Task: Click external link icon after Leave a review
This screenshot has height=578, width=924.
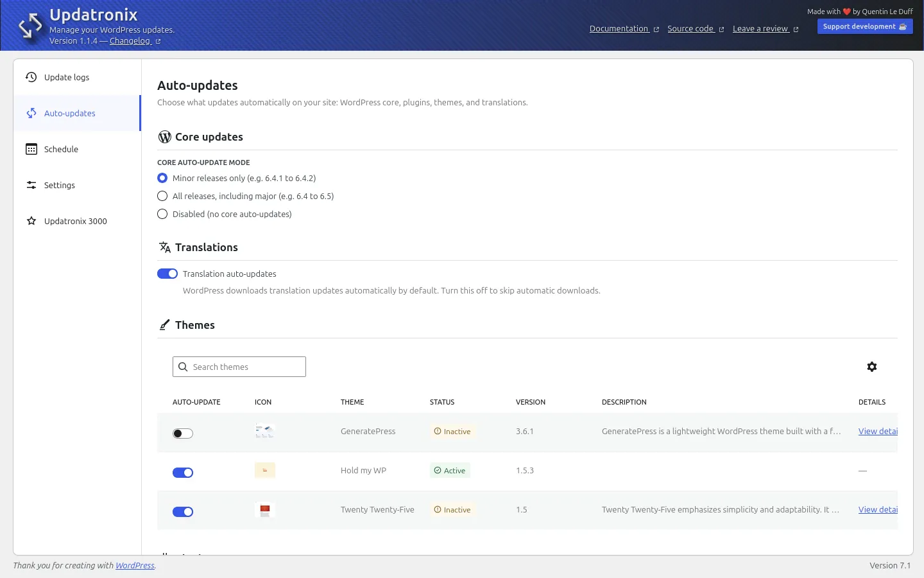Action: coord(796,30)
